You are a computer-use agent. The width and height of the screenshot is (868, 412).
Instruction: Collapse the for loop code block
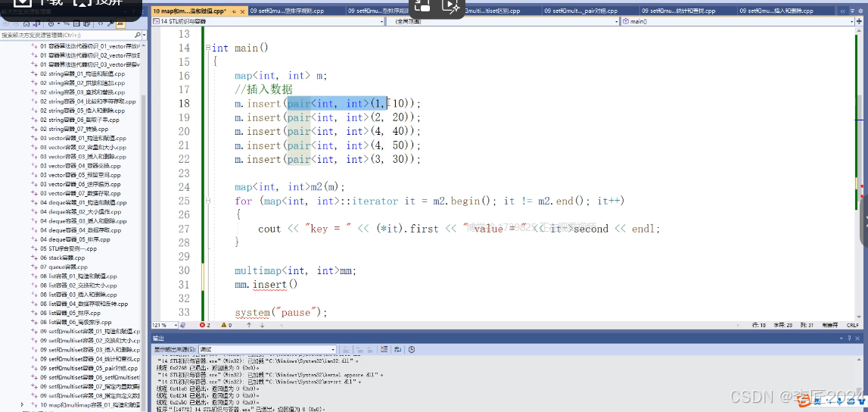(x=207, y=201)
